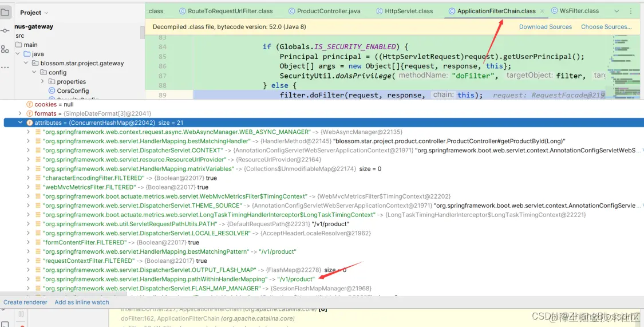
Task: Select the doFilter:162 ApplicationFilterChain stack frame
Action: click(x=207, y=318)
